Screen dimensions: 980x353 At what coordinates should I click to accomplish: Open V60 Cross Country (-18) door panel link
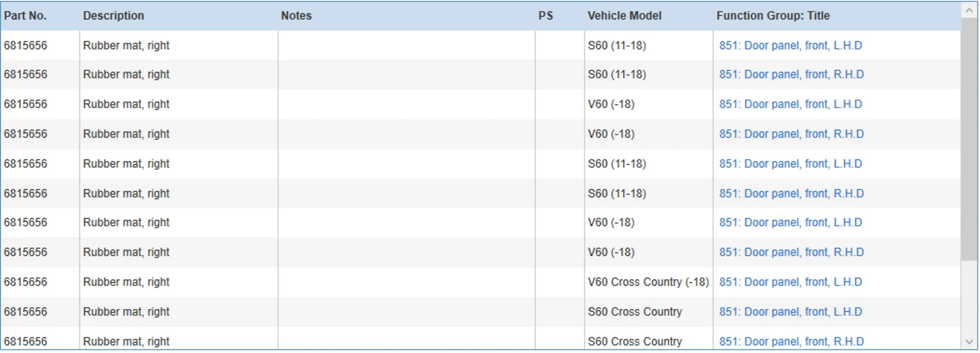click(x=790, y=282)
